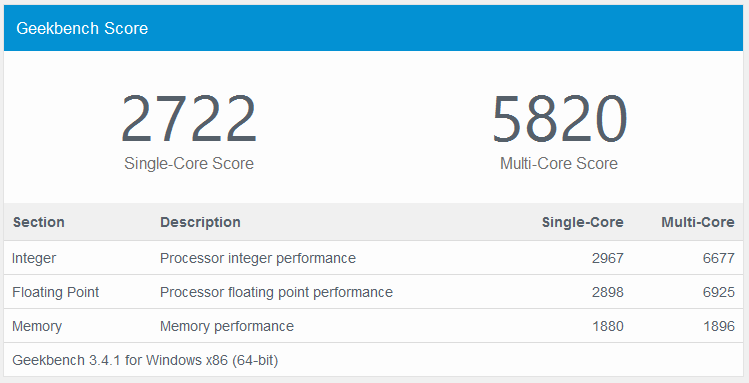Click the Floating Point multi-core value 6925

click(x=719, y=292)
